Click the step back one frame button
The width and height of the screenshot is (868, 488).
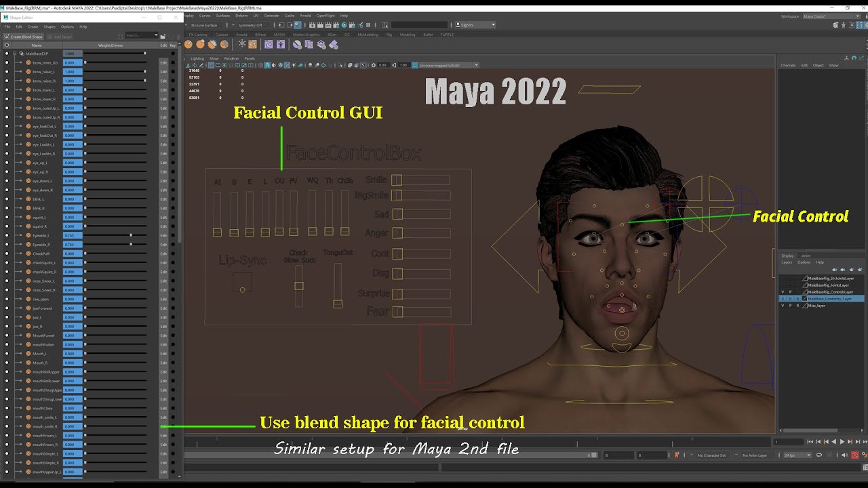point(818,442)
